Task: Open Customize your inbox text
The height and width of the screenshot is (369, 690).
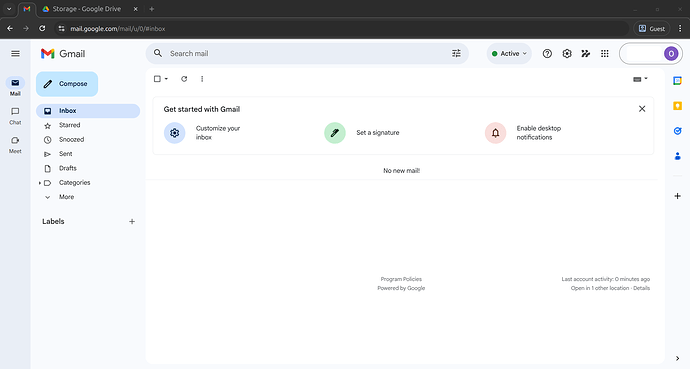Action: (x=218, y=133)
